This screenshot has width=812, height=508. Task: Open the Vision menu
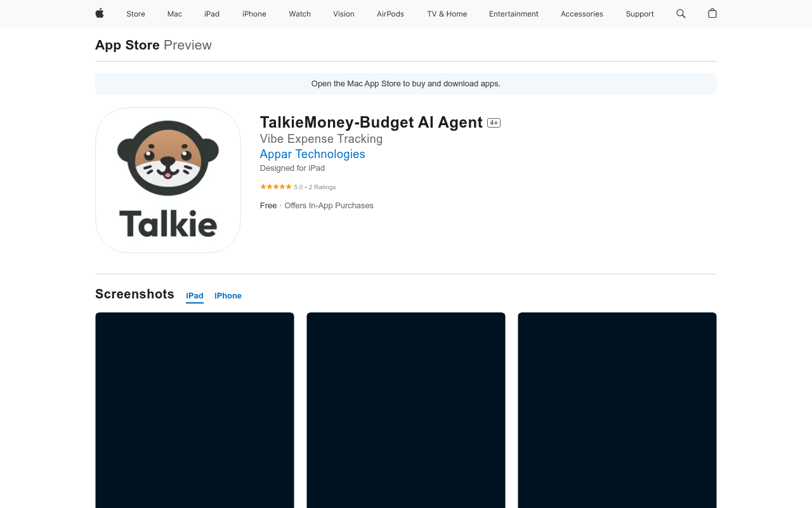click(344, 14)
